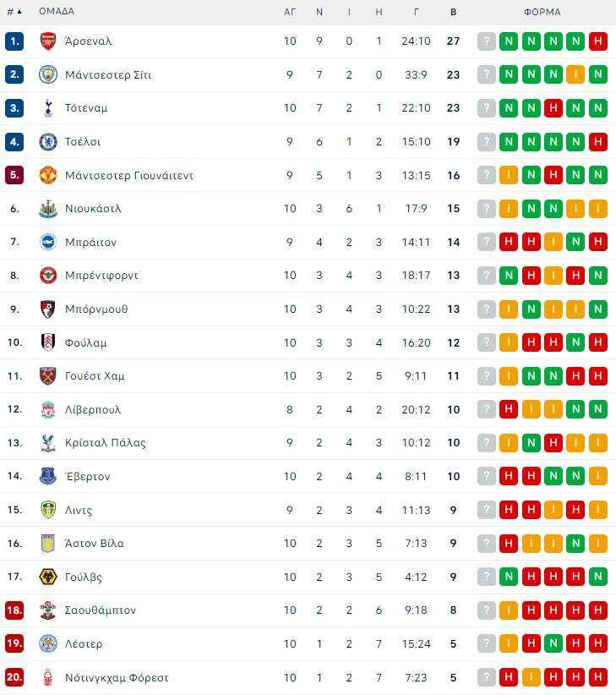Open the Chelsea club crest
This screenshot has height=695, width=616.
coord(48,142)
